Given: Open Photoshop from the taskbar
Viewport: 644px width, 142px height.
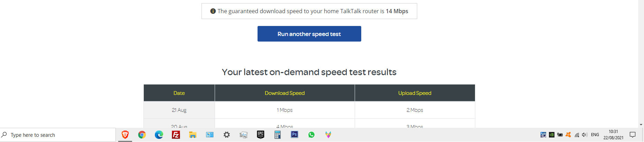Looking at the screenshot, I should [295, 135].
